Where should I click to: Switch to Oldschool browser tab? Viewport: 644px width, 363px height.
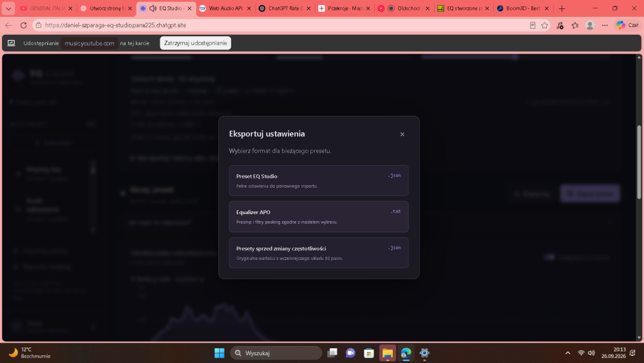coord(404,8)
